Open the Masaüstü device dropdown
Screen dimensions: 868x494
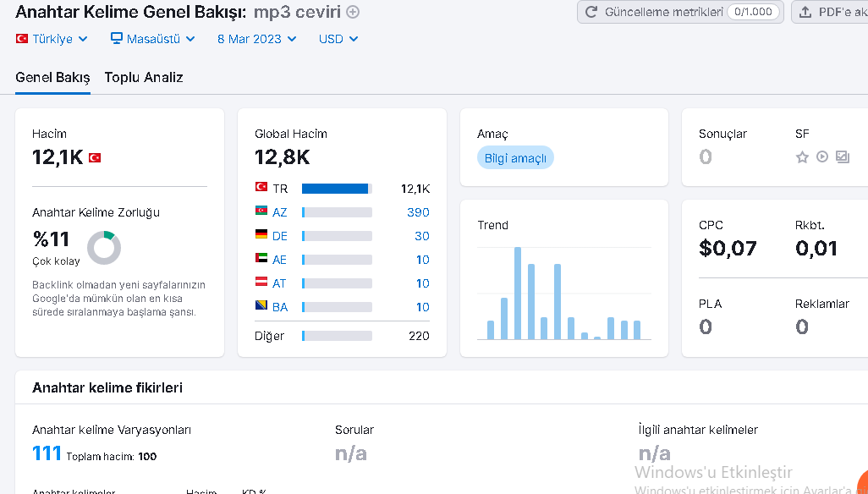point(153,39)
